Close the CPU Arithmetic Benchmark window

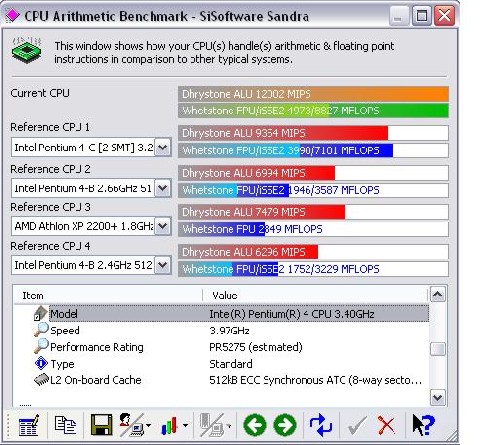[444, 16]
